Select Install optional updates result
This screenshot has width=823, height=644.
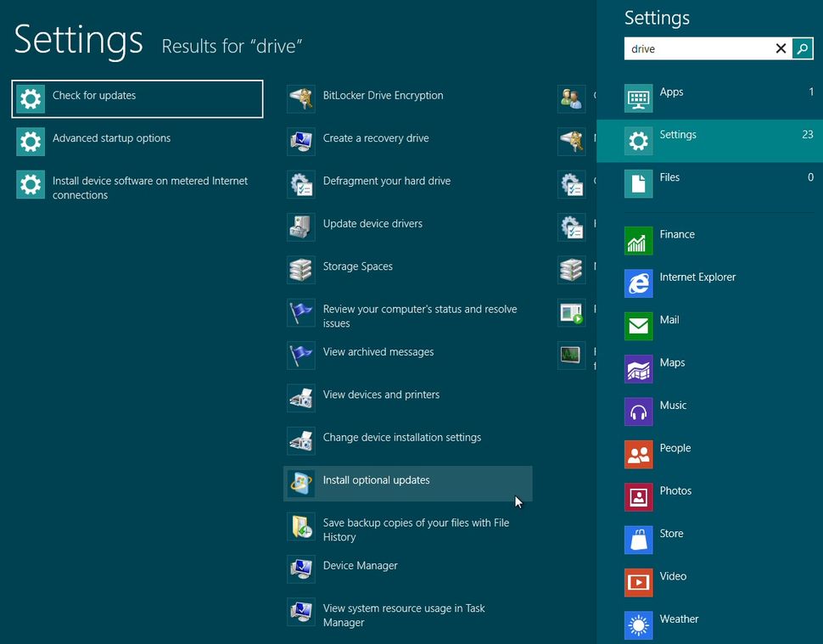pos(374,480)
